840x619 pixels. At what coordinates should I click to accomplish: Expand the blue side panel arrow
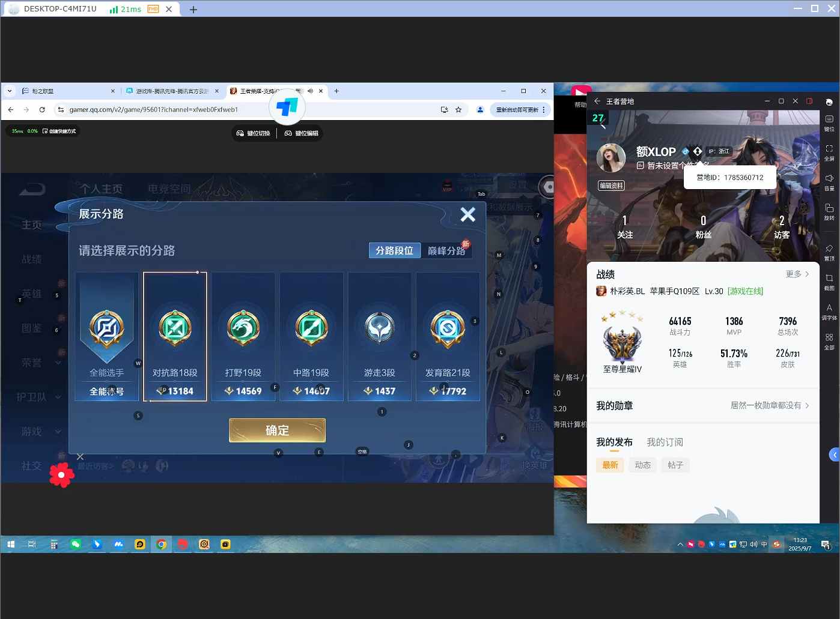[x=835, y=455]
